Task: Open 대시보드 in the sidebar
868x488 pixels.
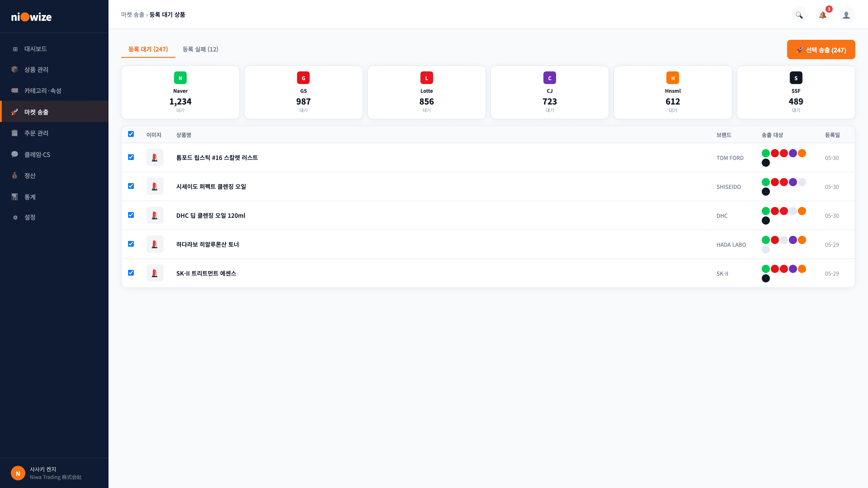Action: click(x=54, y=49)
